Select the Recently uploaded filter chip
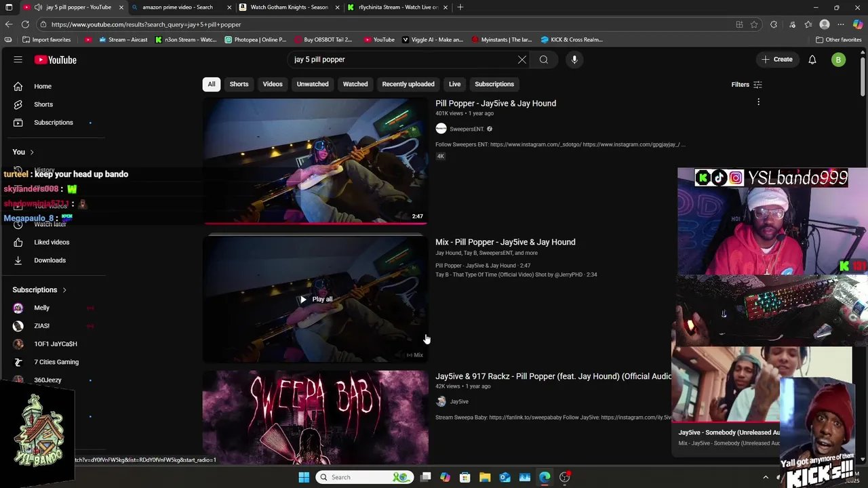Screen dimensions: 868x488 [x=408, y=84]
